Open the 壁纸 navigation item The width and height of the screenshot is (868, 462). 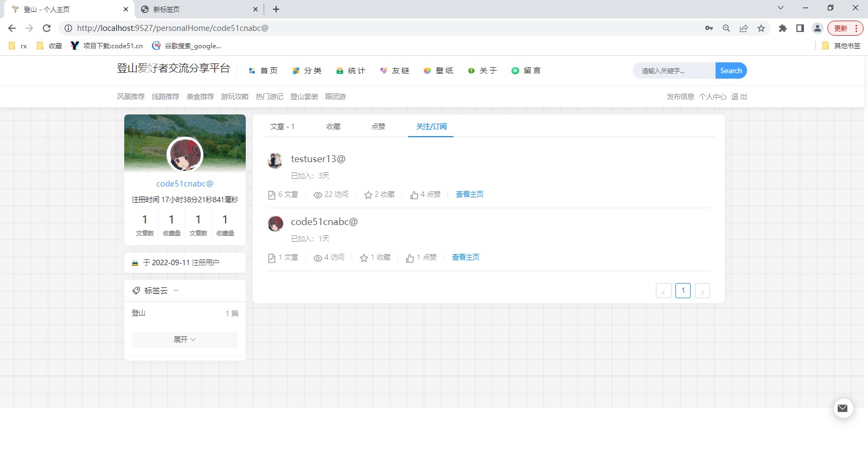coord(438,70)
